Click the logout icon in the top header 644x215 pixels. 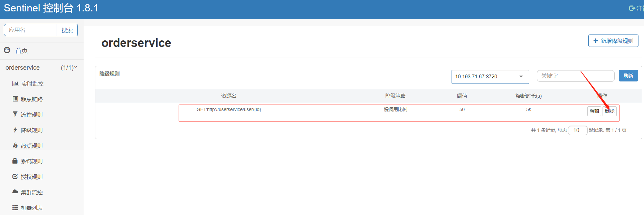[632, 8]
